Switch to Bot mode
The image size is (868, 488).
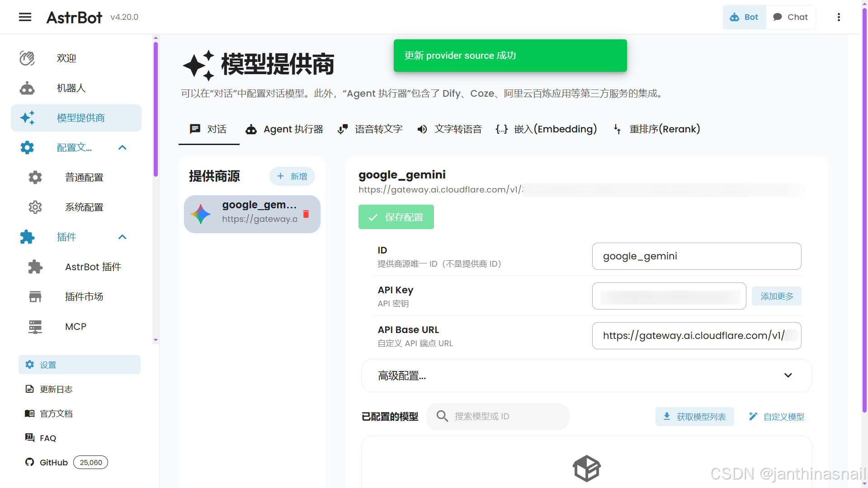click(745, 17)
